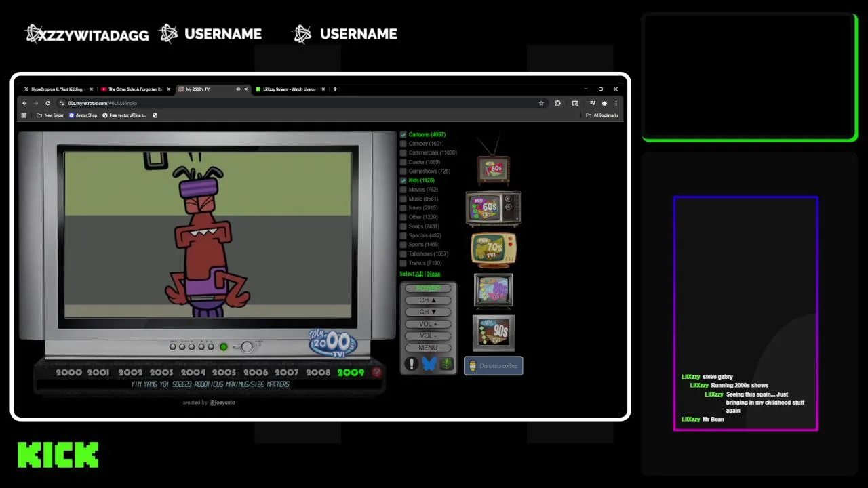This screenshot has height=488, width=868.
Task: Switch to The Other Side YouTube tab
Action: [134, 89]
